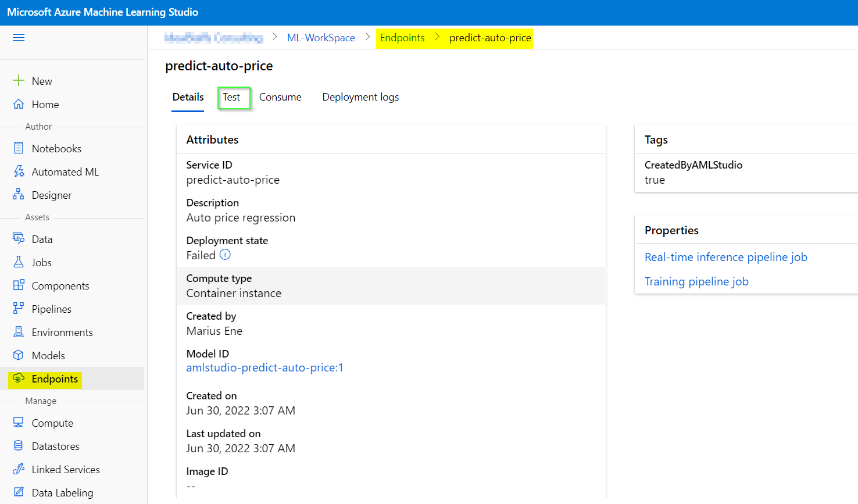Open Environments in the left sidebar
The image size is (858, 504).
click(62, 333)
